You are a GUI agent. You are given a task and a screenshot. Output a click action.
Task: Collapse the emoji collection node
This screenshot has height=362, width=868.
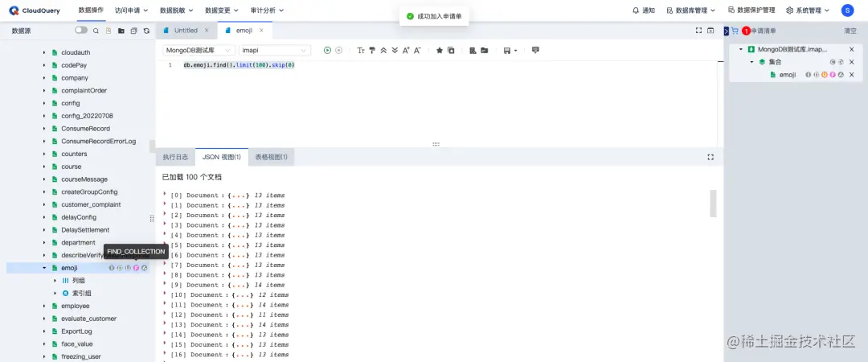(x=44, y=269)
